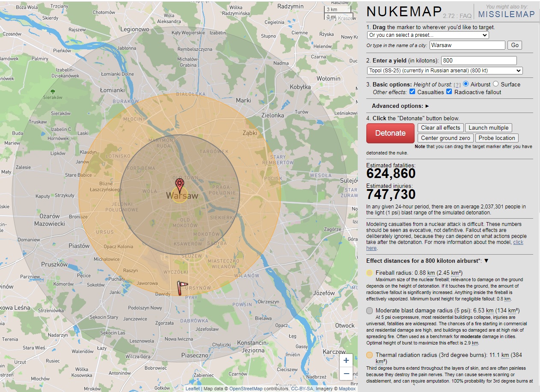Select the Surface radio button

(x=495, y=84)
